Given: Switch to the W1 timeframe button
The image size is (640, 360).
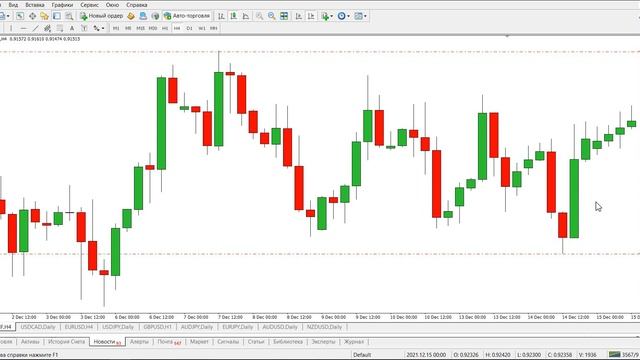Looking at the screenshot, I should point(202,28).
